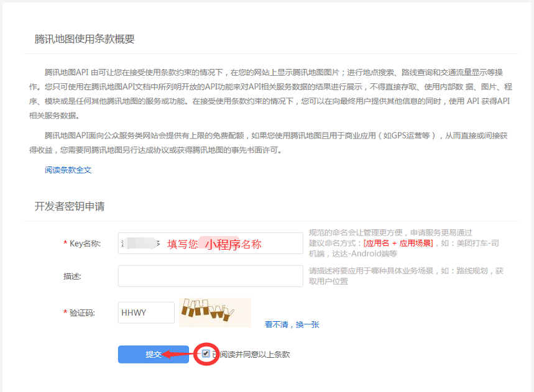
Task: Focus the 描述 description input field
Action: tap(211, 276)
